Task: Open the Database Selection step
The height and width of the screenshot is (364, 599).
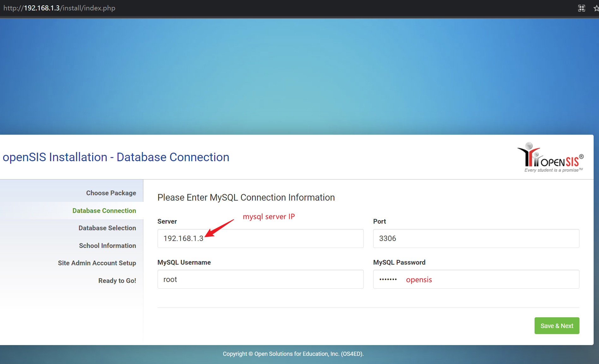Action: pyautogui.click(x=107, y=228)
